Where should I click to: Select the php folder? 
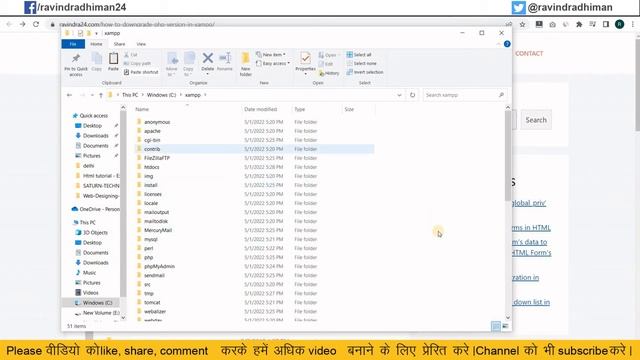[x=149, y=258]
